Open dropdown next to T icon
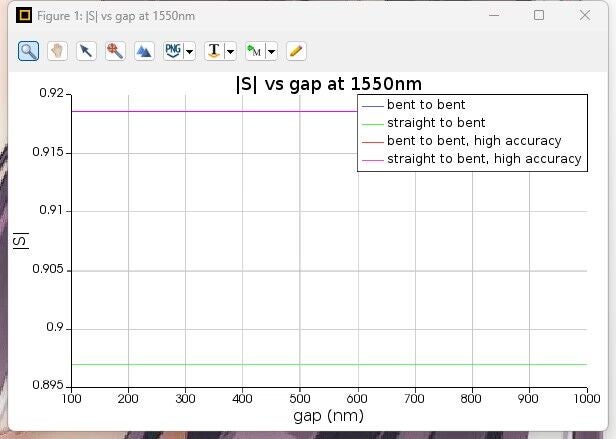This screenshot has width=616, height=439. pos(231,51)
